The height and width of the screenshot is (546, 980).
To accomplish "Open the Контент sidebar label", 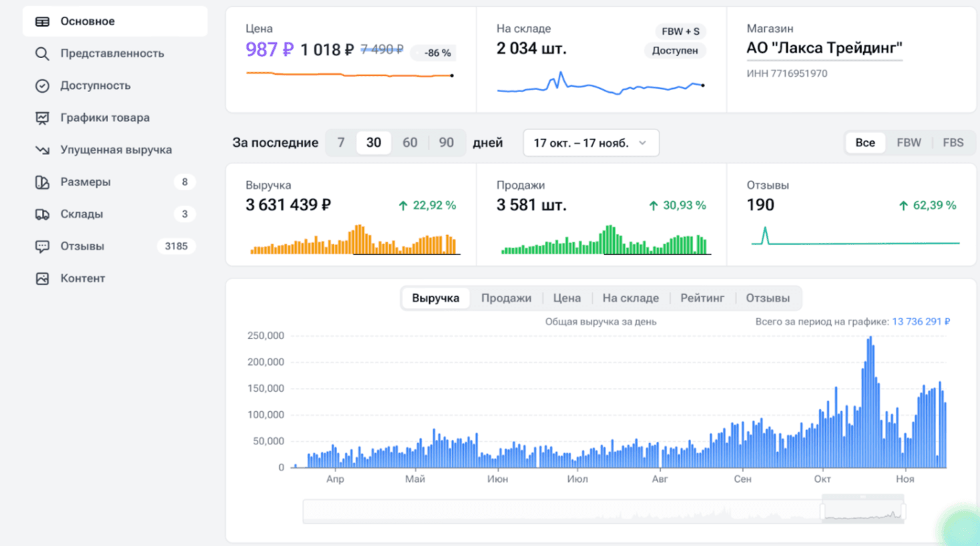I will click(x=83, y=278).
